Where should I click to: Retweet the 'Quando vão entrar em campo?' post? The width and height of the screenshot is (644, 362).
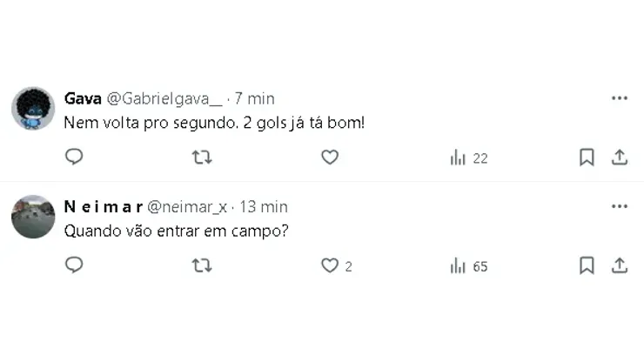202,265
